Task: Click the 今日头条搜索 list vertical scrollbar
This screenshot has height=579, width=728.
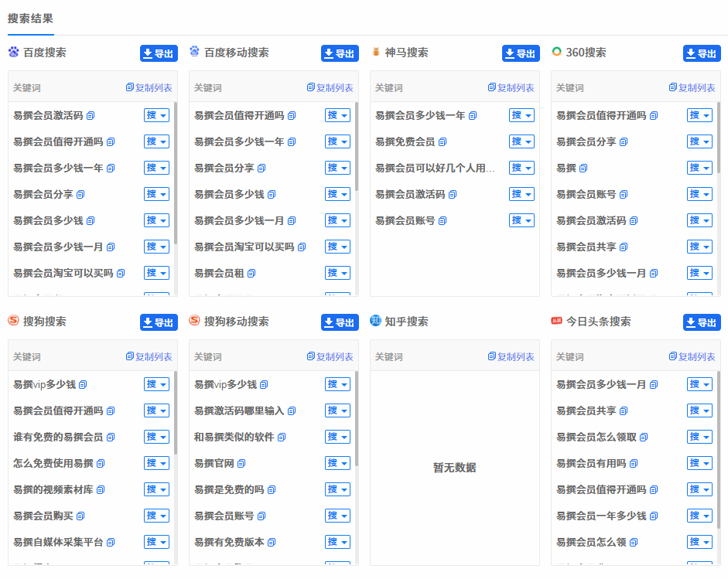Action: coord(719,450)
